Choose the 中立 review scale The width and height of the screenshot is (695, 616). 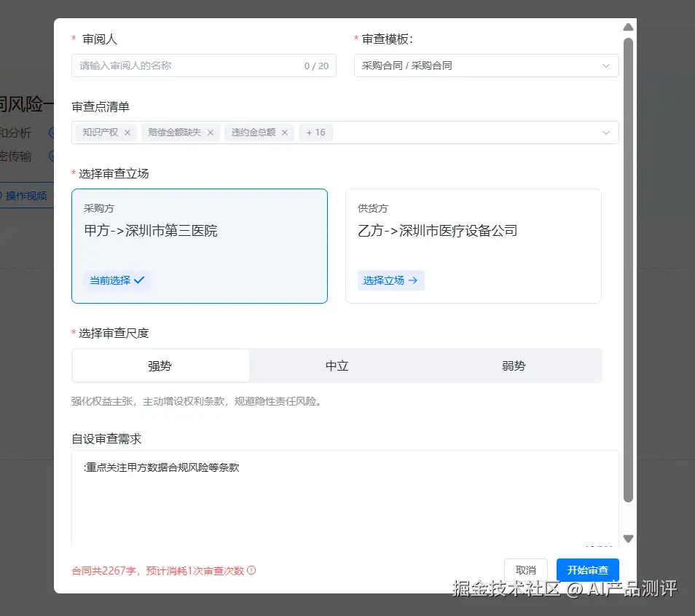(337, 366)
